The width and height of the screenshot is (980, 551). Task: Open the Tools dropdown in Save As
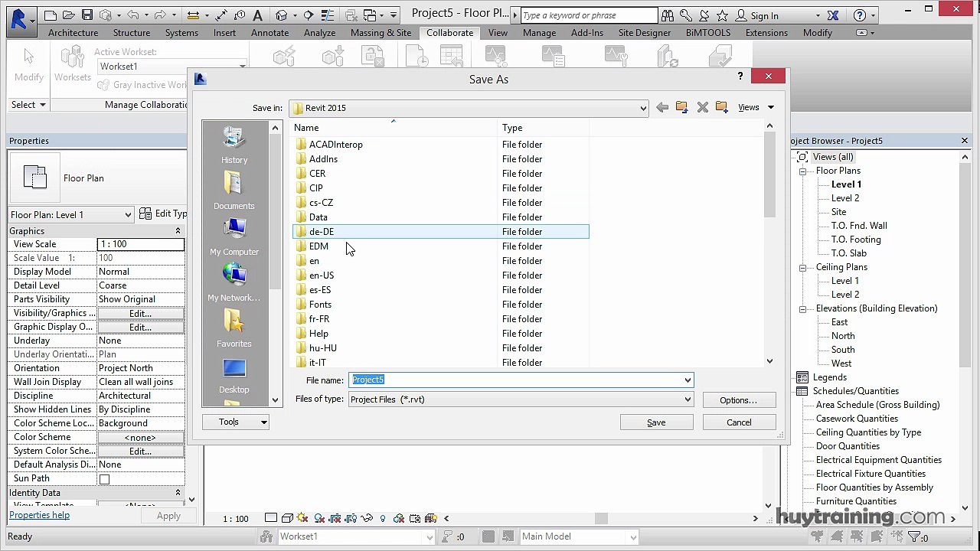coord(236,422)
